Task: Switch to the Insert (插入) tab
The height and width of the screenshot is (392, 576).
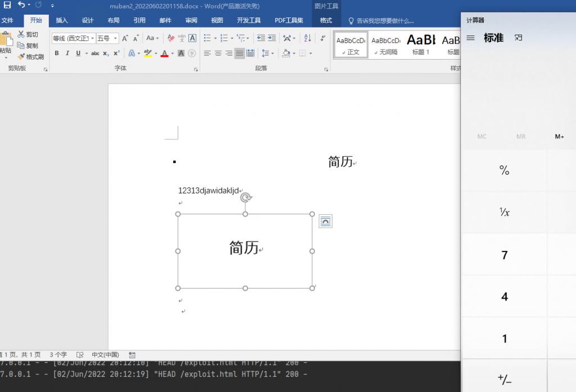Action: pos(62,20)
